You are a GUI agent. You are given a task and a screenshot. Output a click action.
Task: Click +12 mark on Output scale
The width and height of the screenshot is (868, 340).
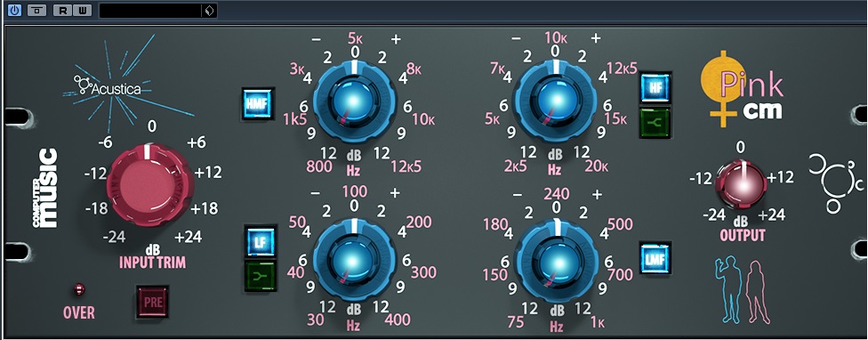click(x=781, y=178)
